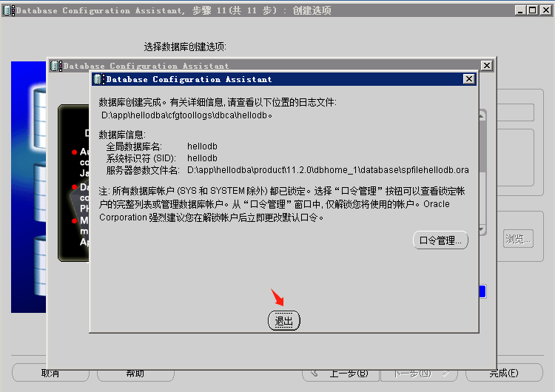Click the blue progress bar segment
Screen dimensions: 555x392
pos(482,291)
